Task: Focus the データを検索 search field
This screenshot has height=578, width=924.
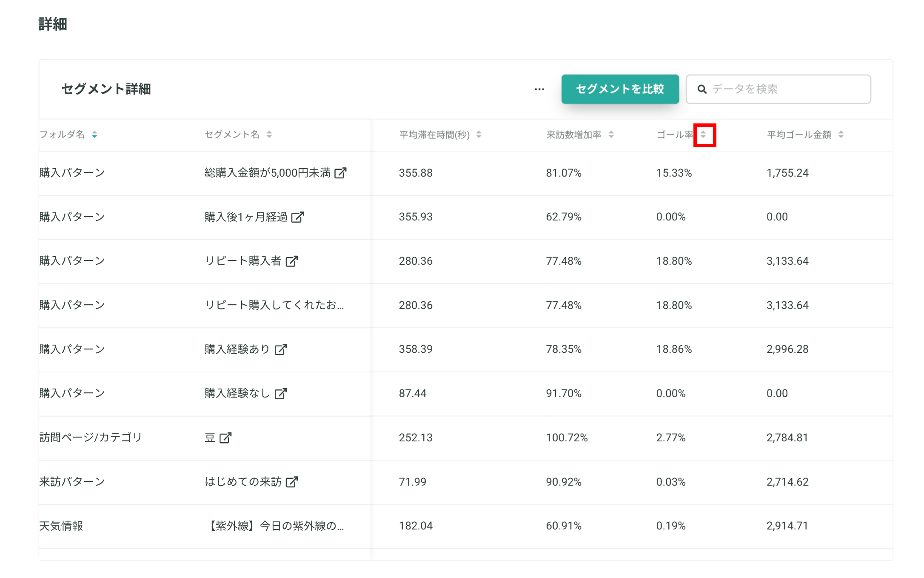Action: (778, 89)
